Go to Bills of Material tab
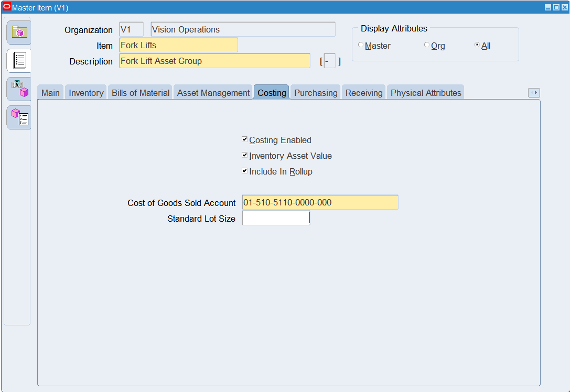570x392 pixels. pos(141,93)
